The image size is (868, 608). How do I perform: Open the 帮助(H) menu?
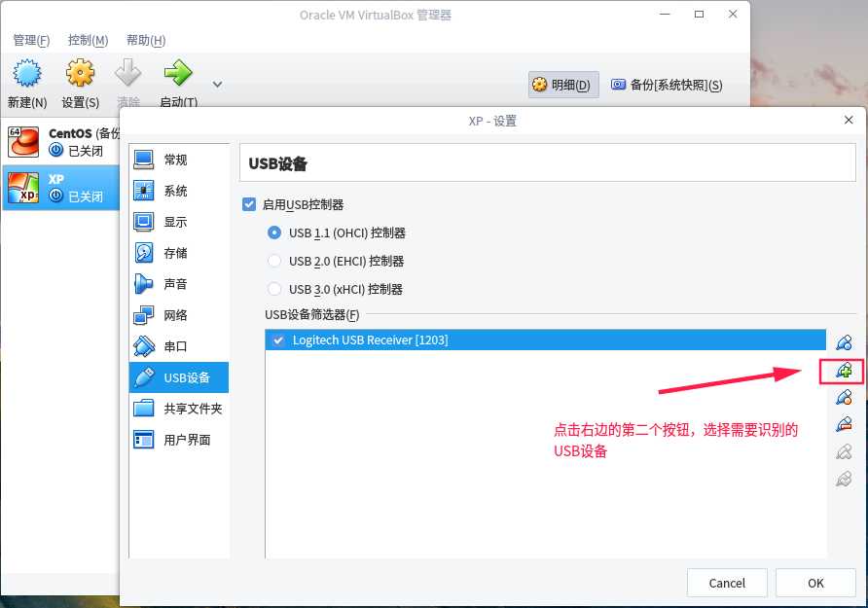146,41
